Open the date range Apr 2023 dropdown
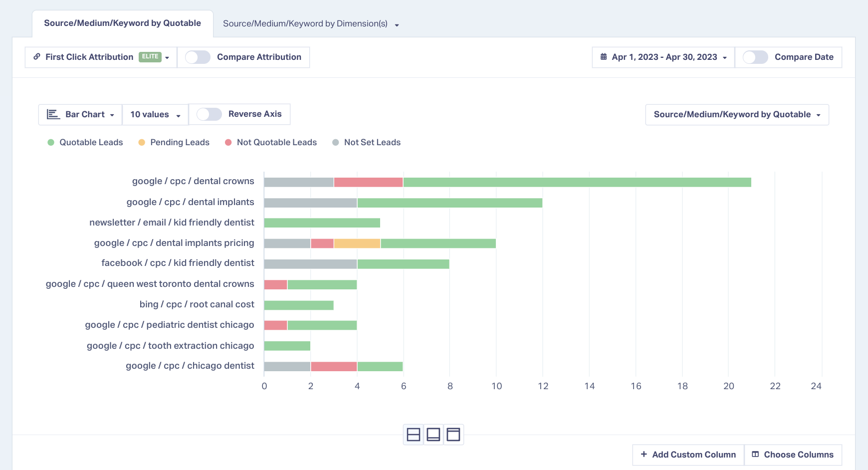Screen dimensions: 868x470 pyautogui.click(x=663, y=57)
